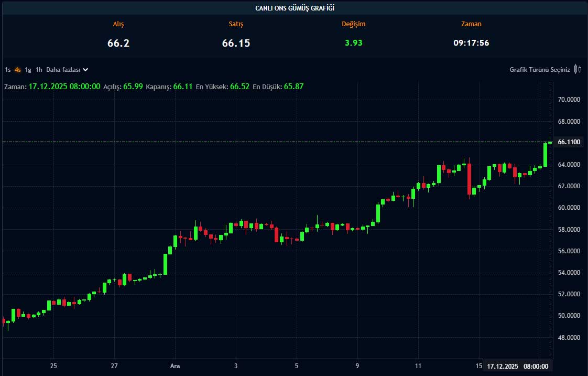Click the Zaman clock 09:17:56
Image resolution: width=588 pixels, height=376 pixels.
click(471, 43)
